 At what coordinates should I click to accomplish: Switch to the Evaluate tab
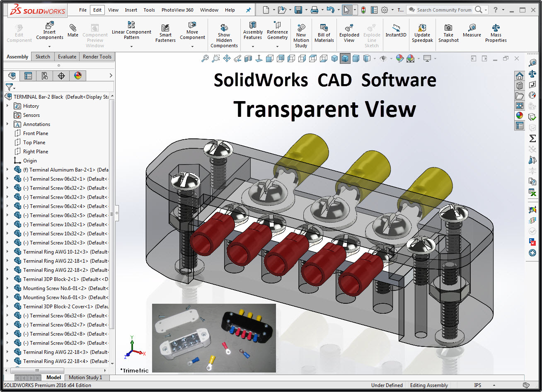[67, 57]
